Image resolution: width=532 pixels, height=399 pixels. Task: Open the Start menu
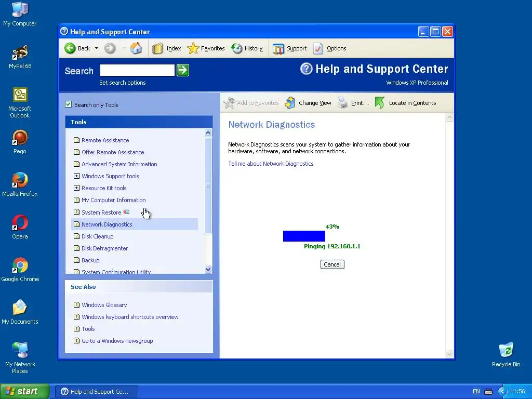coord(24,391)
